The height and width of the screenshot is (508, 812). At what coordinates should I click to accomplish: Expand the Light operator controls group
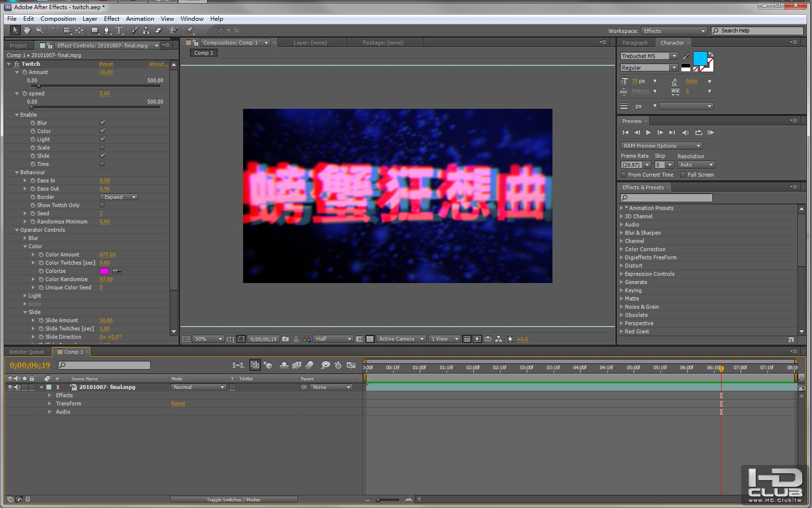pyautogui.click(x=25, y=296)
